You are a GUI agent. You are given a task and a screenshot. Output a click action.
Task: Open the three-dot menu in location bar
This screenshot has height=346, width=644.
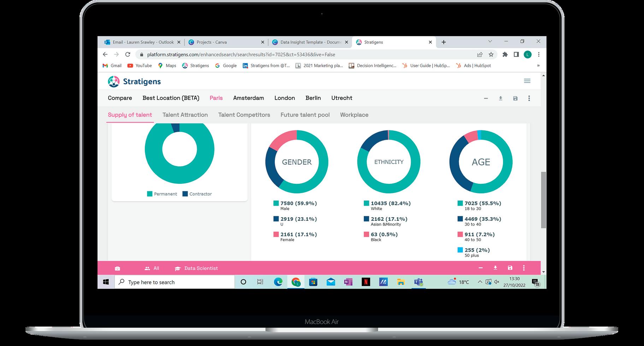coord(529,98)
